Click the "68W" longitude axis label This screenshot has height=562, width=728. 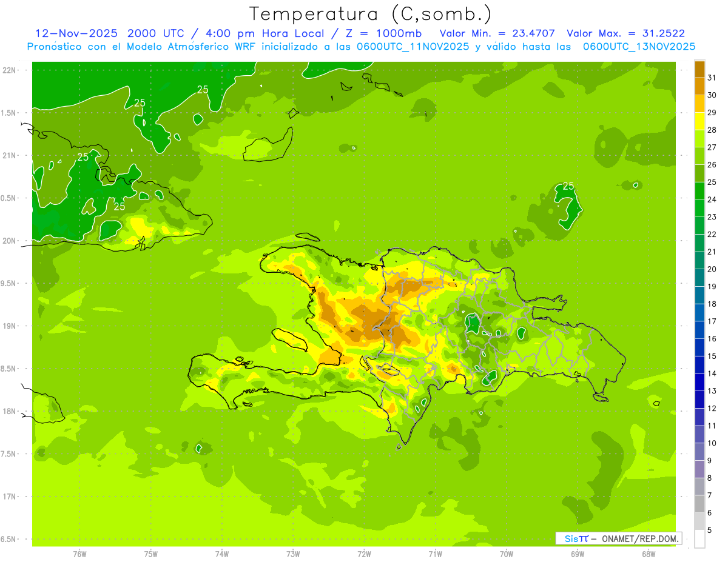[x=649, y=554]
